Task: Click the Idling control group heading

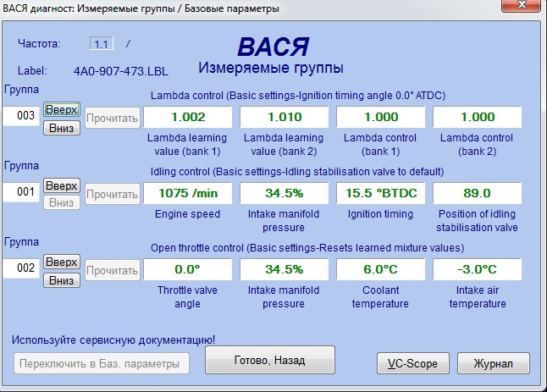Action: click(297, 172)
